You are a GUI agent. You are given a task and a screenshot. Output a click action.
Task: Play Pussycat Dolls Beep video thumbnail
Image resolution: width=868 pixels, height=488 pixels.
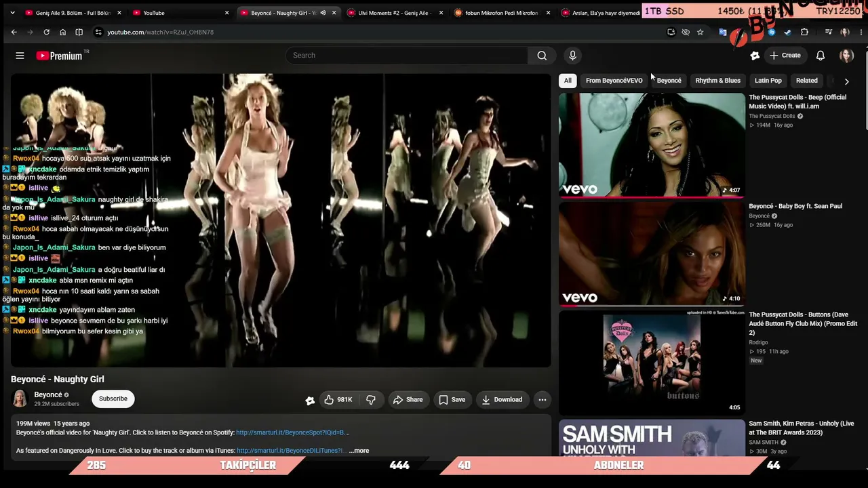[652, 145]
